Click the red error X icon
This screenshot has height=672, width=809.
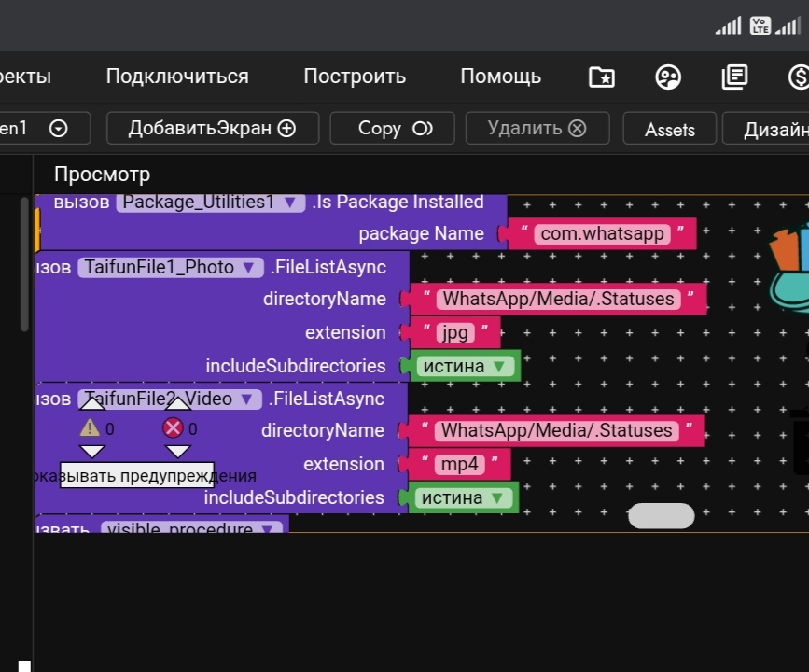(173, 428)
